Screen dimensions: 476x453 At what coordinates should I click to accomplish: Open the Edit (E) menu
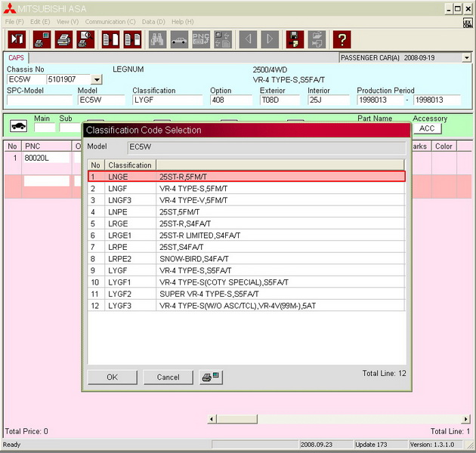40,22
